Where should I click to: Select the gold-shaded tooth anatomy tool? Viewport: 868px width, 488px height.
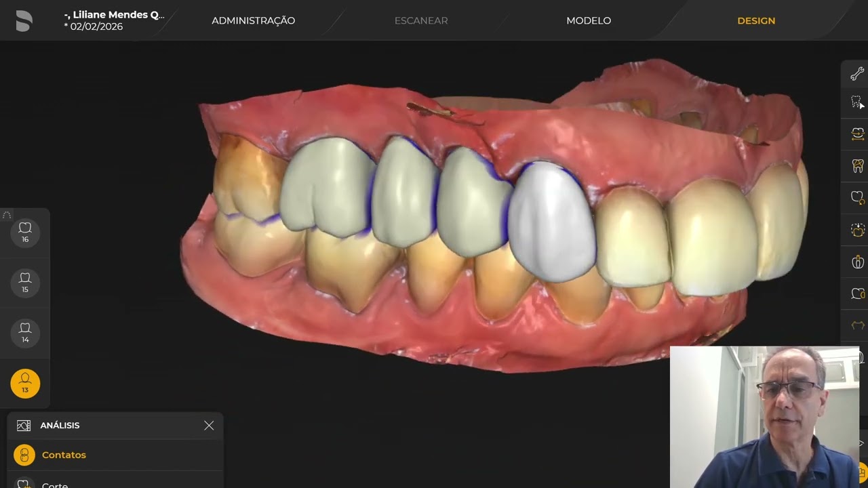(x=857, y=165)
